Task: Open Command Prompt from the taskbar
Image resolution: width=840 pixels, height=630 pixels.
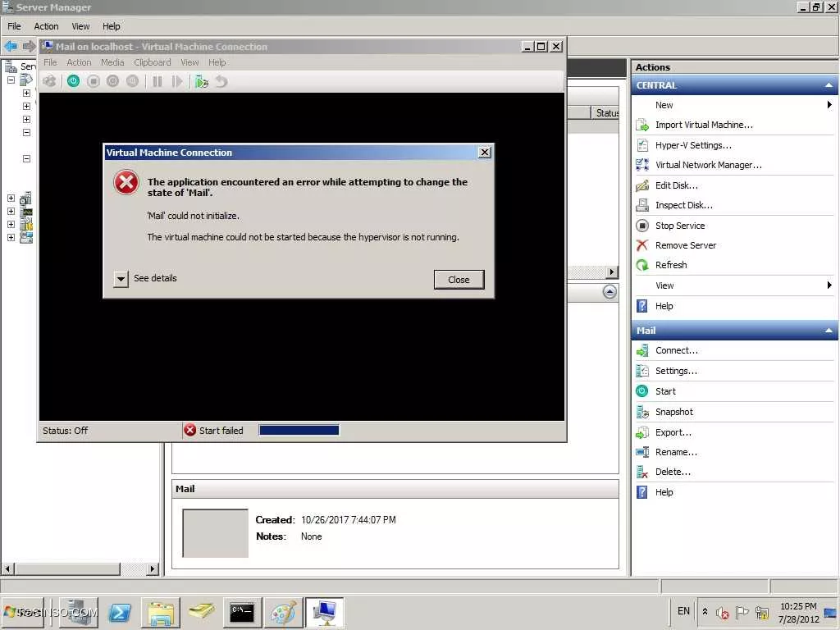Action: click(x=242, y=613)
